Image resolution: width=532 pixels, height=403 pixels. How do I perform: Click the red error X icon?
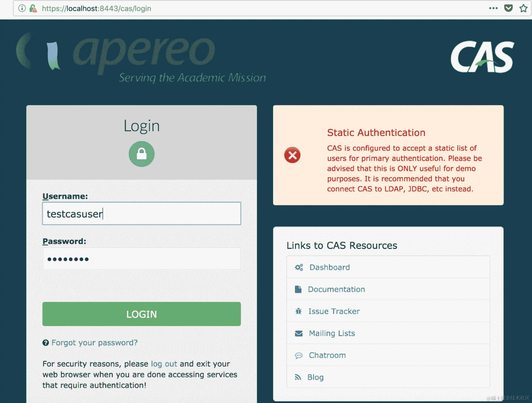point(292,155)
